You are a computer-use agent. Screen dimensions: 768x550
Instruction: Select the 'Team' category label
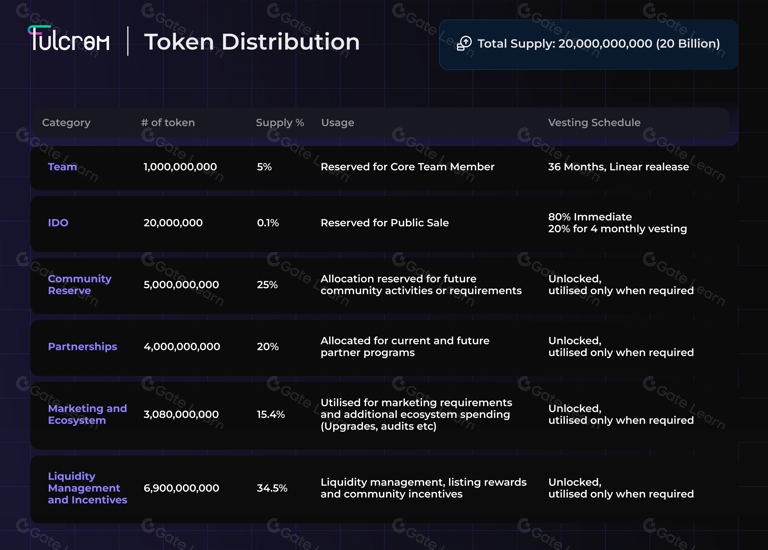pos(62,167)
